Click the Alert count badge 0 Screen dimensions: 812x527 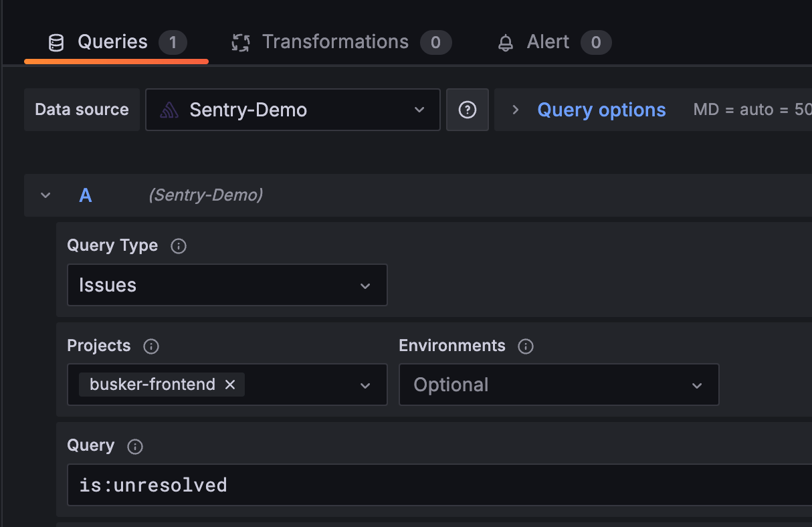[596, 43]
